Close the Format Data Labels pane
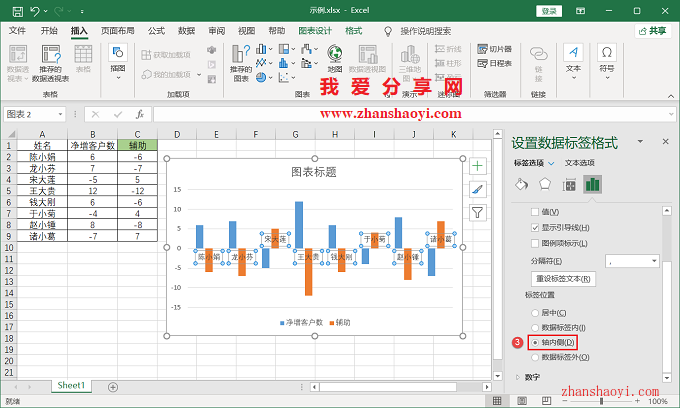The width and height of the screenshot is (680, 408). (x=666, y=141)
